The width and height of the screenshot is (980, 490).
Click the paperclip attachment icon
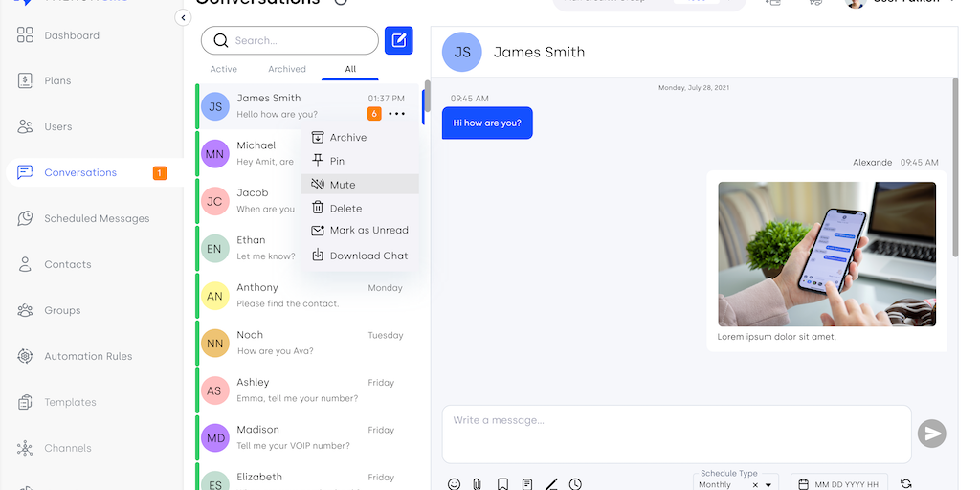tap(477, 484)
